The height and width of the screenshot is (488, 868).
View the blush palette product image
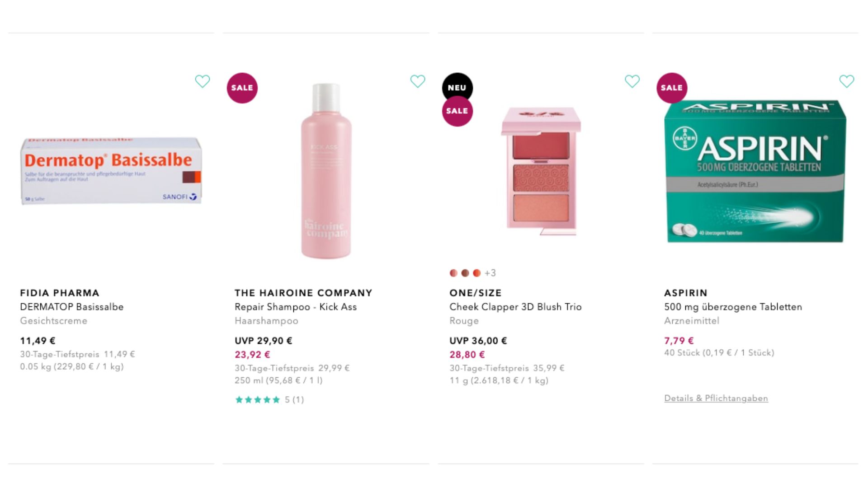[x=541, y=171]
